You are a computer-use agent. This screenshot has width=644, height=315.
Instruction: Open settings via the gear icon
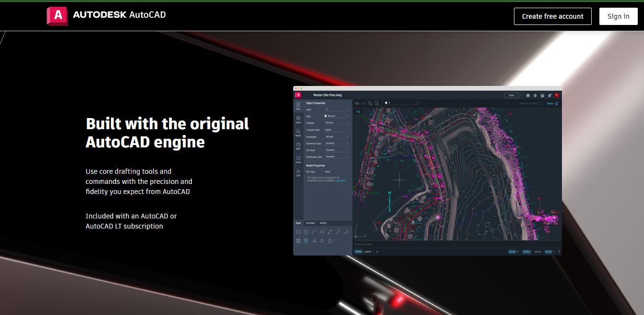535,96
